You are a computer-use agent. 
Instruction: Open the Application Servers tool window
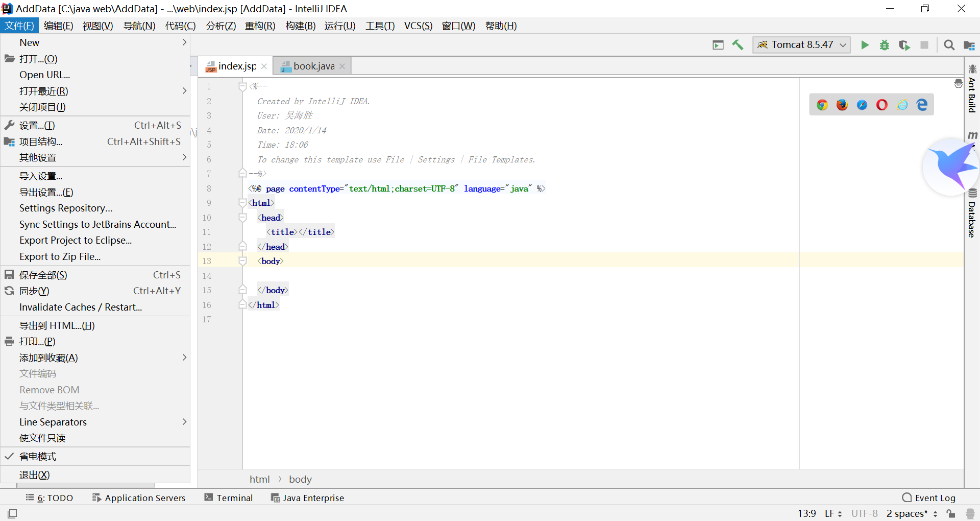click(x=139, y=498)
